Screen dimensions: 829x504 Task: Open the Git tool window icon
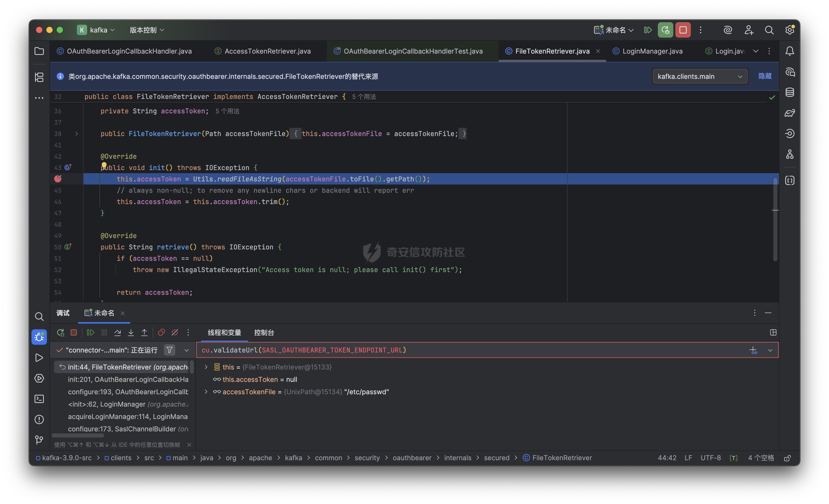coord(39,440)
